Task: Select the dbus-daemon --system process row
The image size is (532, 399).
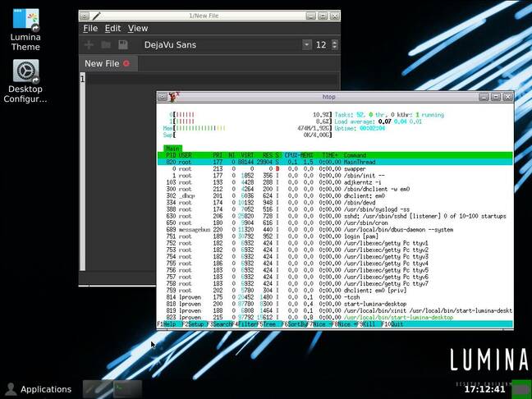Action: pyautogui.click(x=335, y=230)
